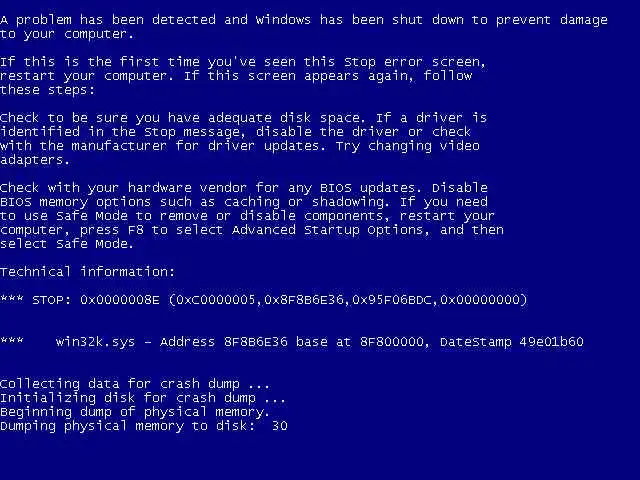Click the second parameter 0x8F8B6E36

304,300
